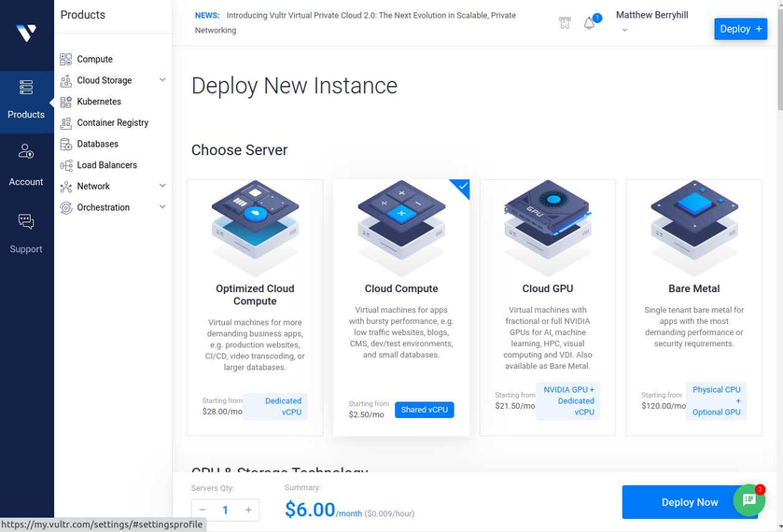
Task: Click the $120.00/mo starting price
Action: coord(664,406)
